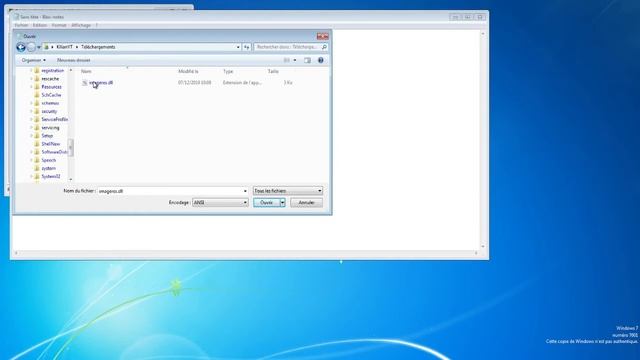The image size is (640, 360).
Task: Select the system folder
Action: click(x=49, y=169)
